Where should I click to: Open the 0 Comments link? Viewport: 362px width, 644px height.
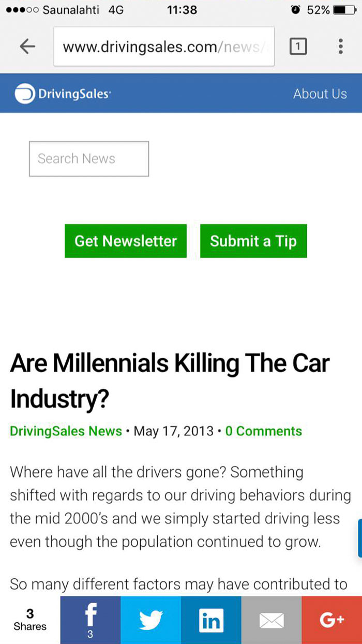pos(263,431)
